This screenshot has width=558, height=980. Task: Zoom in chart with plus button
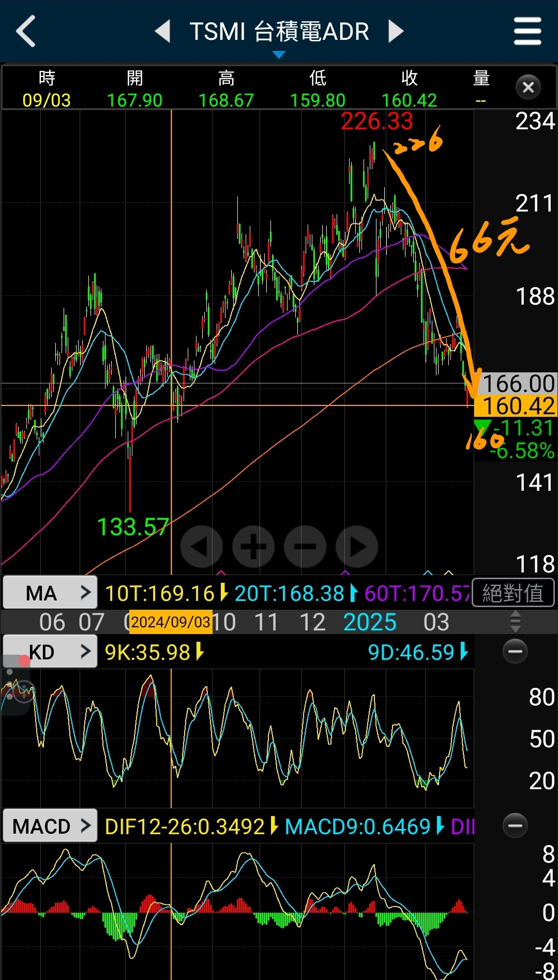pyautogui.click(x=253, y=547)
